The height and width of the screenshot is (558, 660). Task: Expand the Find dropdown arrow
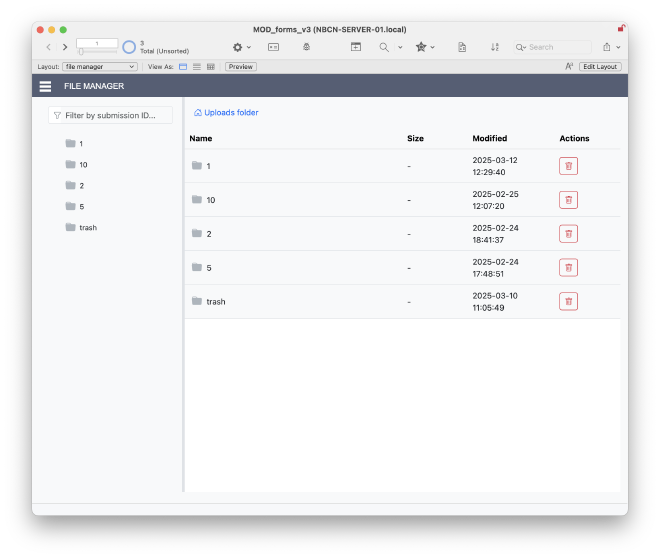400,47
